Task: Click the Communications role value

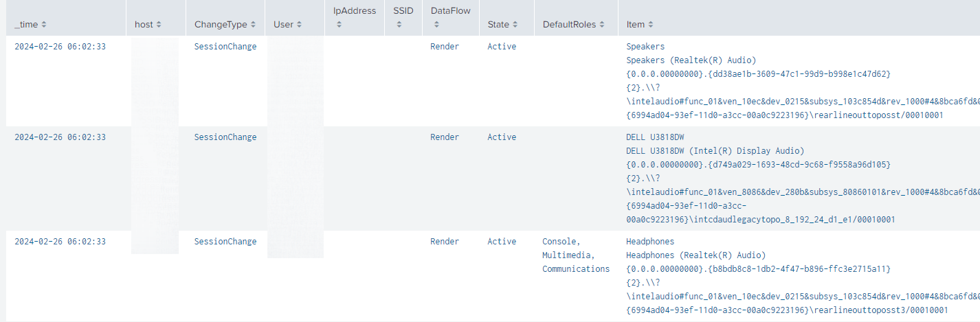Action: (575, 269)
